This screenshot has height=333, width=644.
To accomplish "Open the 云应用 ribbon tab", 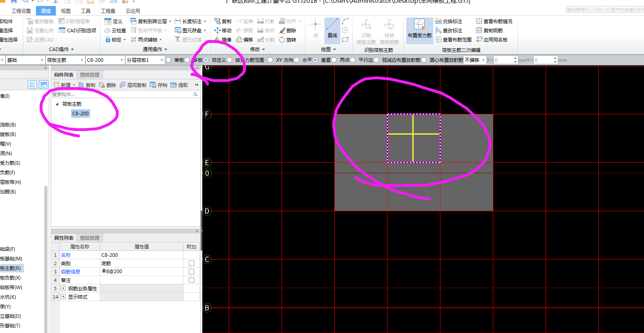I will (133, 11).
